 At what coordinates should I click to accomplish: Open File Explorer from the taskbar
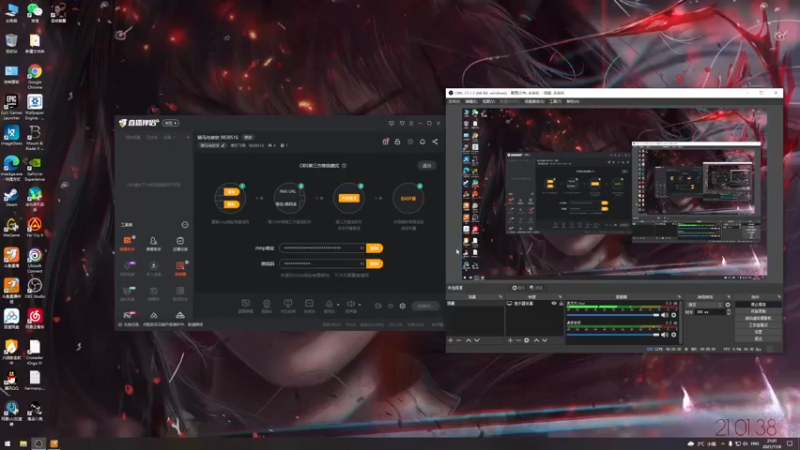tap(23, 444)
